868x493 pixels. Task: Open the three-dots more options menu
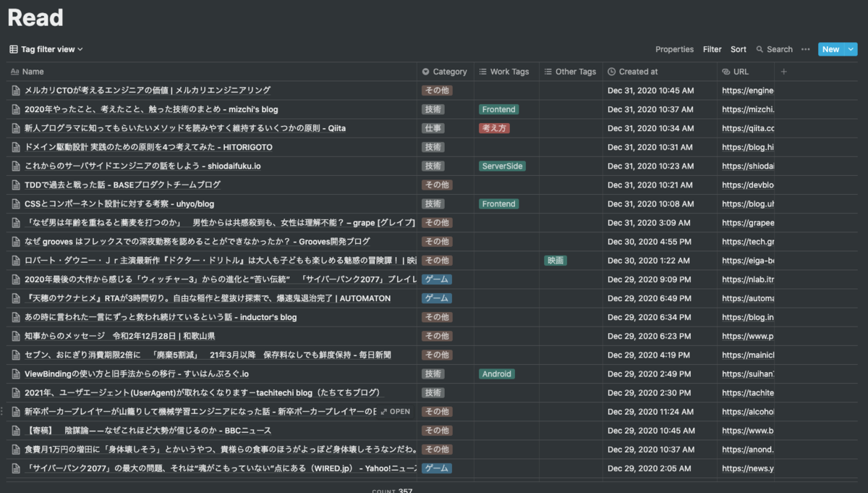click(x=806, y=49)
